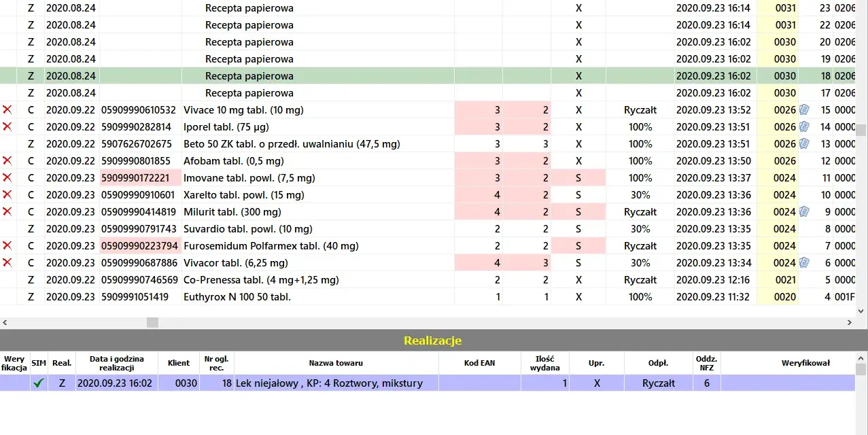Select Recepta papierowa row number 23
Screen dimensions: 868x435
[x=427, y=8]
